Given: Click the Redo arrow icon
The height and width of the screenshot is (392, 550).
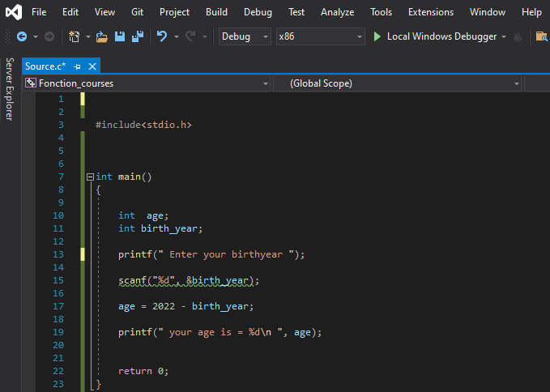Looking at the screenshot, I should click(x=190, y=36).
